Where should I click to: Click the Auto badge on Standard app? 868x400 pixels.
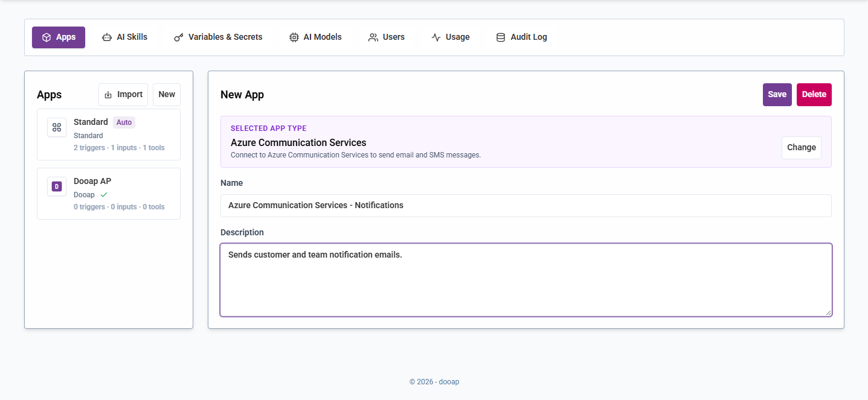click(x=124, y=122)
